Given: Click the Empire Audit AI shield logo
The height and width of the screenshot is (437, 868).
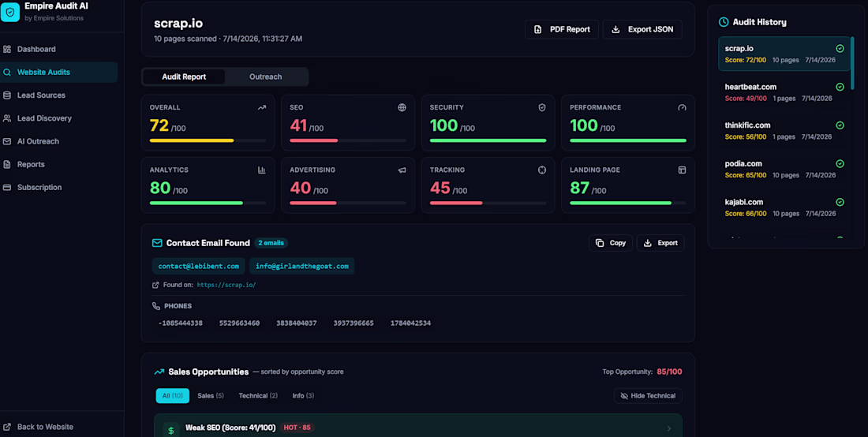Looking at the screenshot, I should (x=10, y=12).
